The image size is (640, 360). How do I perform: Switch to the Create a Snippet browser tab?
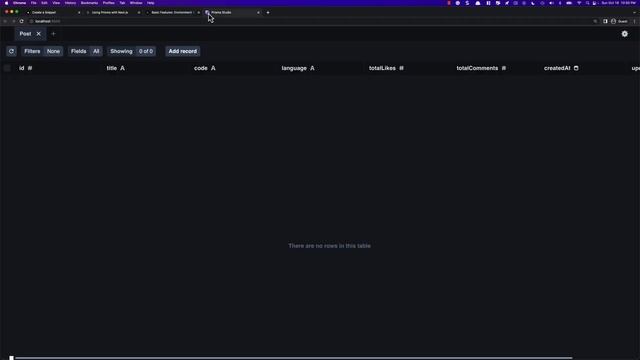point(52,13)
